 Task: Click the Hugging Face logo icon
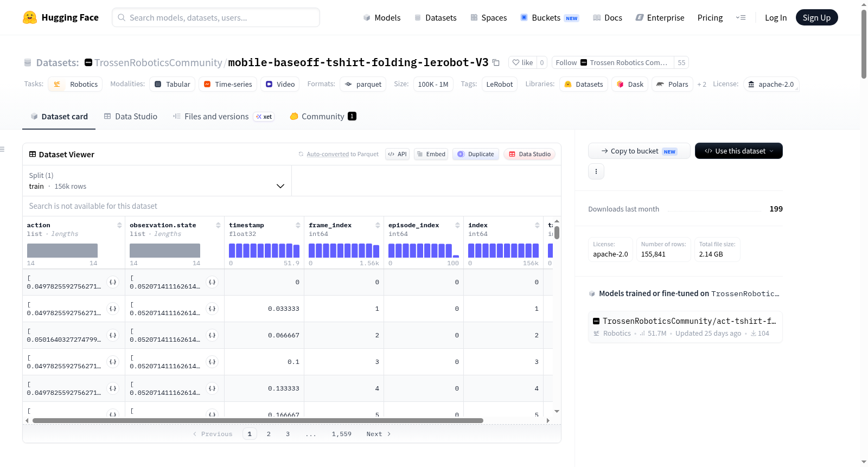[x=30, y=17]
